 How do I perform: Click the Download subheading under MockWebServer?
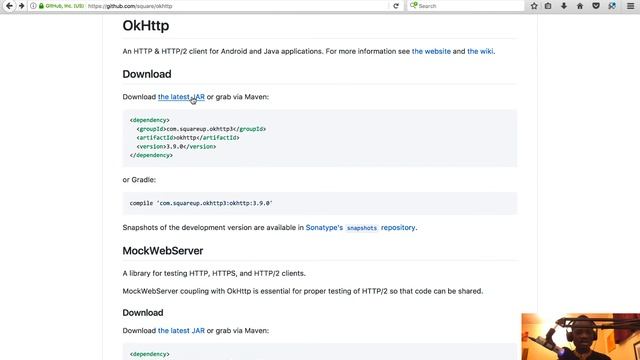pyautogui.click(x=143, y=313)
